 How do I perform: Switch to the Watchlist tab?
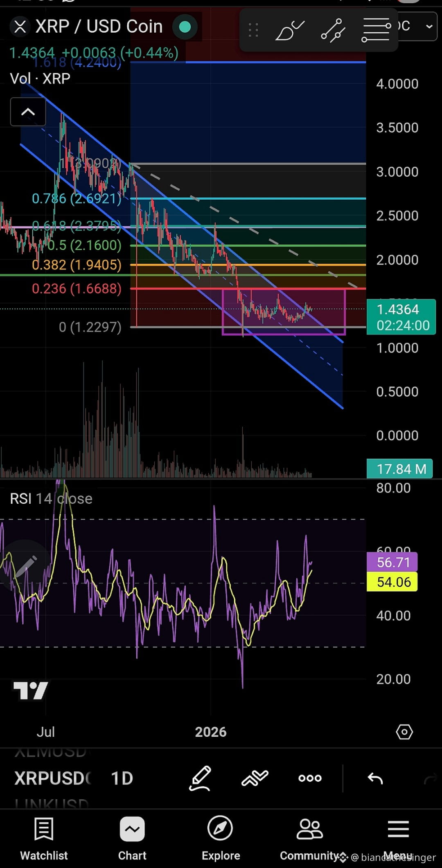44,839
